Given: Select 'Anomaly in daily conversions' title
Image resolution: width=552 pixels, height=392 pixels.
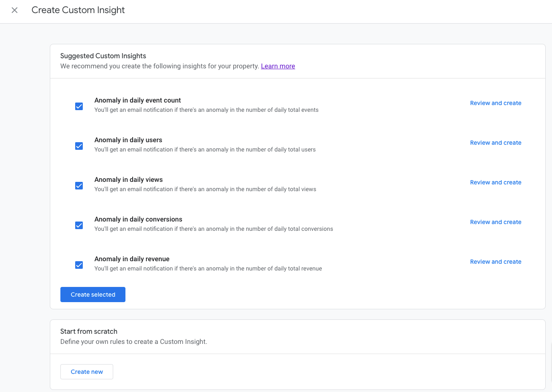Looking at the screenshot, I should click(x=139, y=219).
